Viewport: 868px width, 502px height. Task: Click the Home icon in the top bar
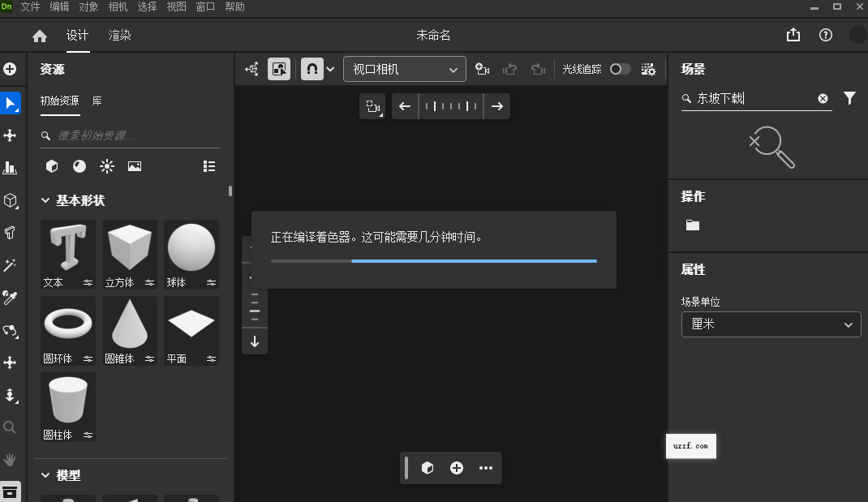coord(39,35)
